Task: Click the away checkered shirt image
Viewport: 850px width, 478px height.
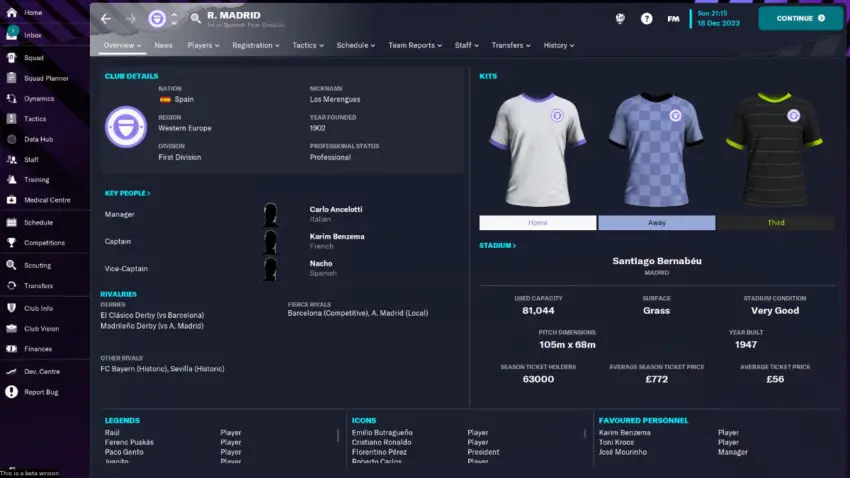Action: point(656,150)
